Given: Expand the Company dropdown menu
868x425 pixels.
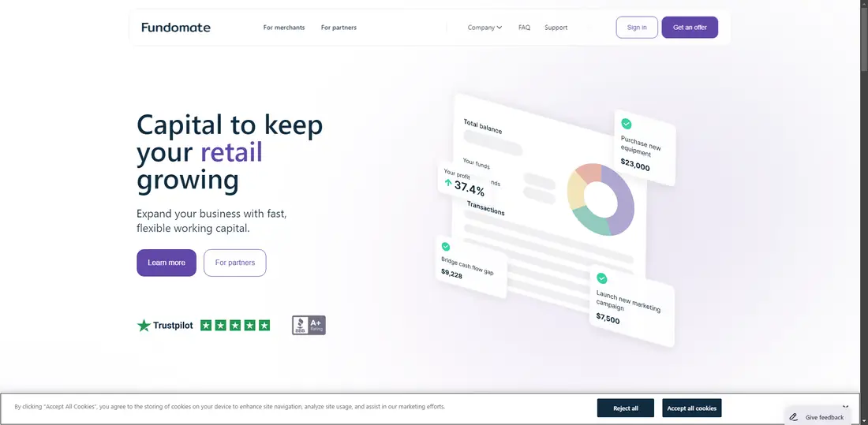Looking at the screenshot, I should [x=485, y=27].
